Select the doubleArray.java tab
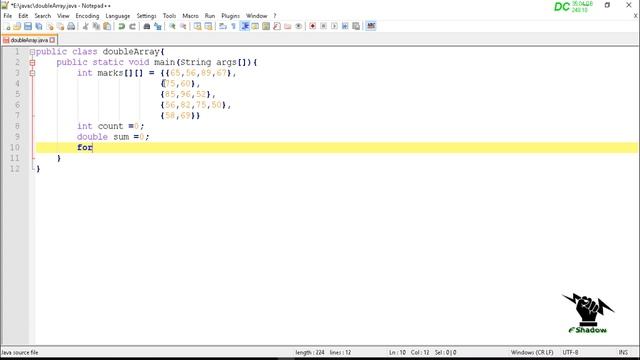The width and height of the screenshot is (640, 360). click(29, 40)
